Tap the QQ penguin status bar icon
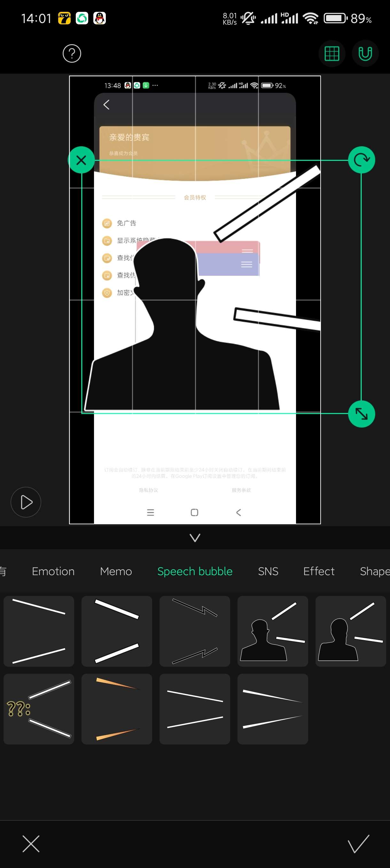 (99, 18)
